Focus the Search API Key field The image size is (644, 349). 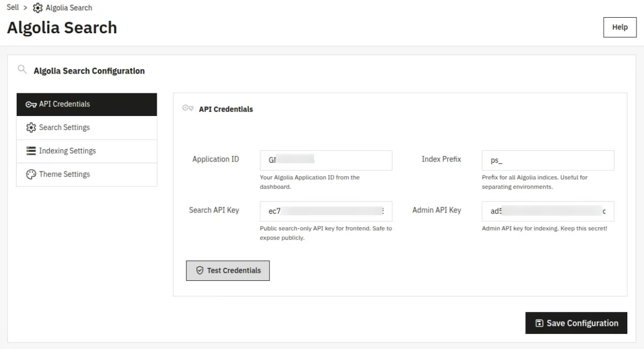point(326,212)
